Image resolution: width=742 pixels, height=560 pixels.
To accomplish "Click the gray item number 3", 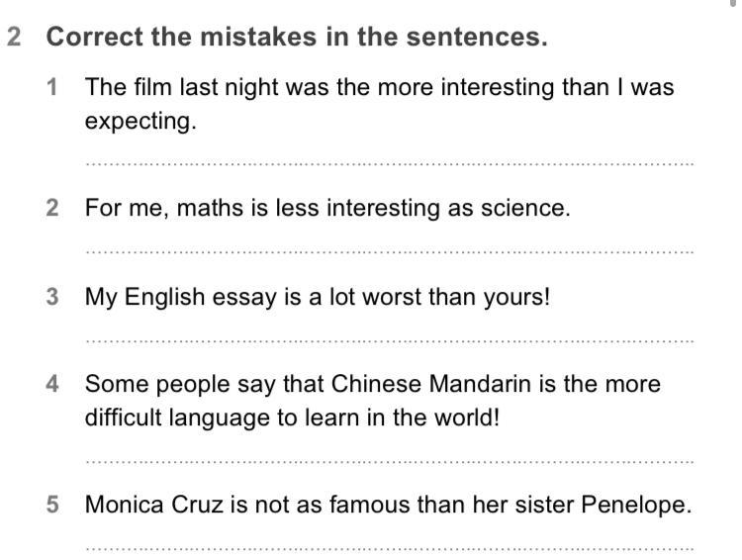I will (x=52, y=297).
